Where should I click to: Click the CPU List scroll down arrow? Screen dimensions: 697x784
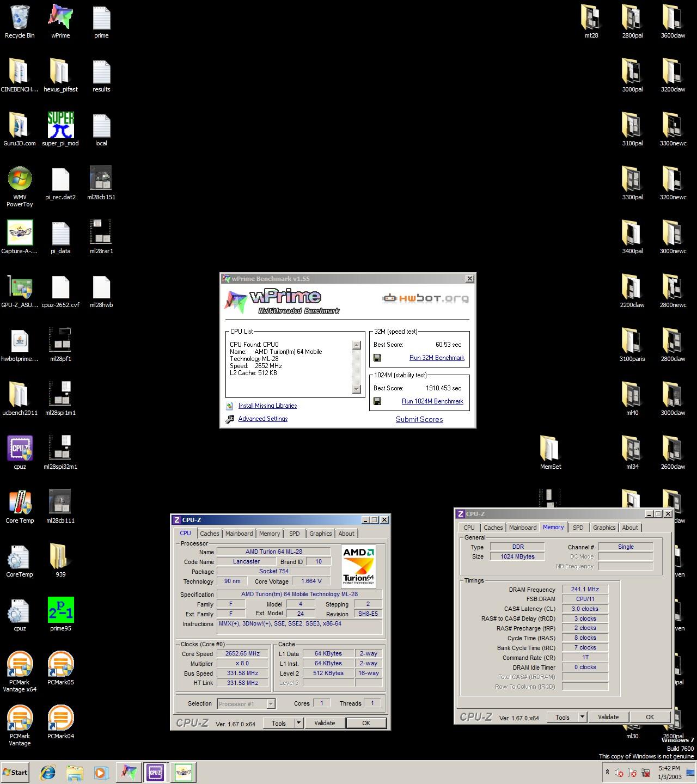(x=357, y=389)
